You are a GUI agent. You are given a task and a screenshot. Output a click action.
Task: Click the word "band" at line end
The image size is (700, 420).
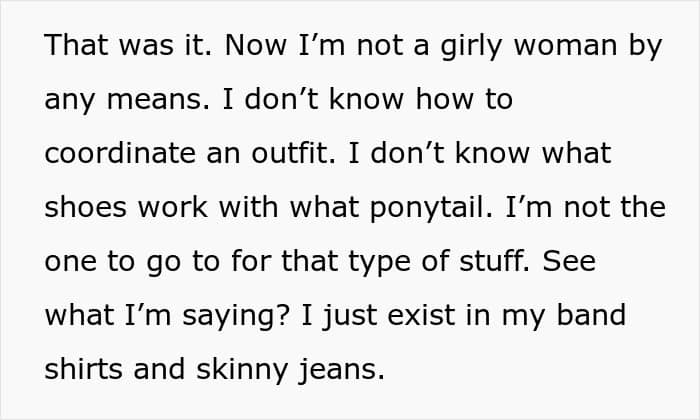pyautogui.click(x=591, y=315)
